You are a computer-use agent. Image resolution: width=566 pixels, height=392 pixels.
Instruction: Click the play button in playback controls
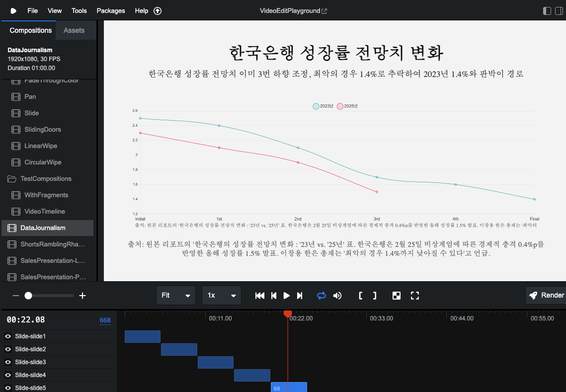pyautogui.click(x=286, y=296)
